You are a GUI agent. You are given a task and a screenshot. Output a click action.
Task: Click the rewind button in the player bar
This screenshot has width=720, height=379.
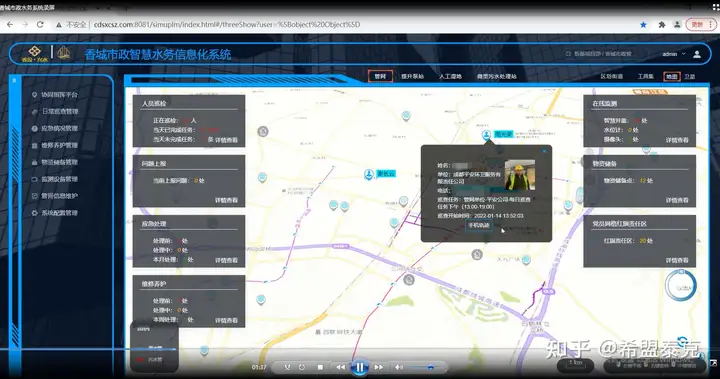[x=340, y=367]
